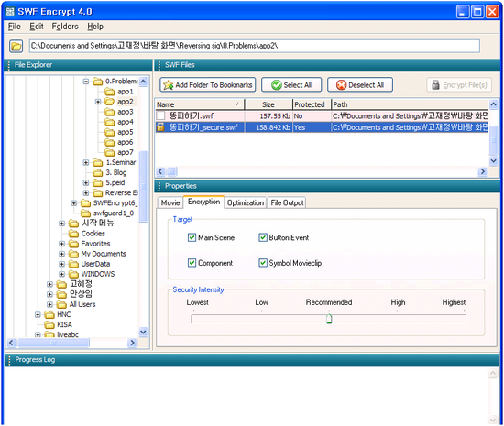Click the 157.55 Kb size cell
The image size is (504, 426).
(268, 116)
